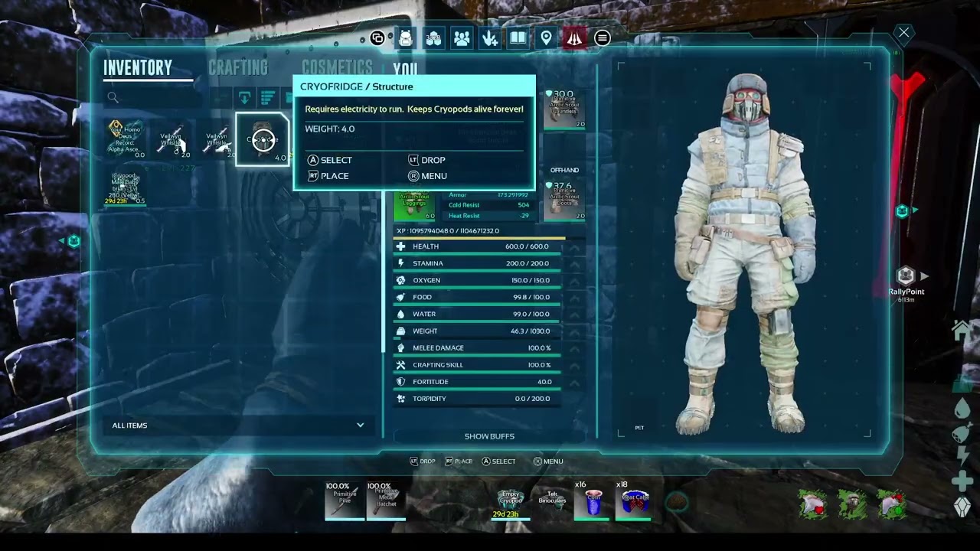
Task: Open the open-book notes icon in top bar
Action: tap(518, 37)
